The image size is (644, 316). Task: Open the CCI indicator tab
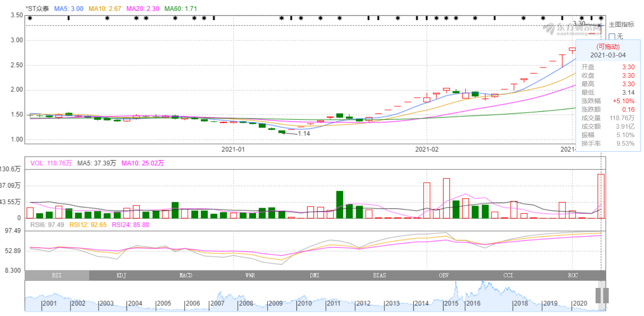508,275
